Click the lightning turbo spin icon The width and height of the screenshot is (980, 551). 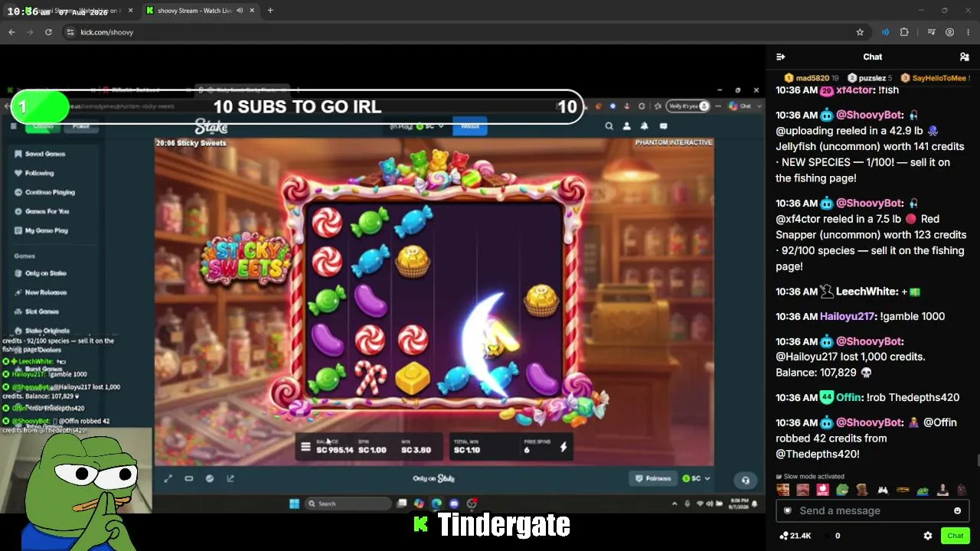coord(563,447)
